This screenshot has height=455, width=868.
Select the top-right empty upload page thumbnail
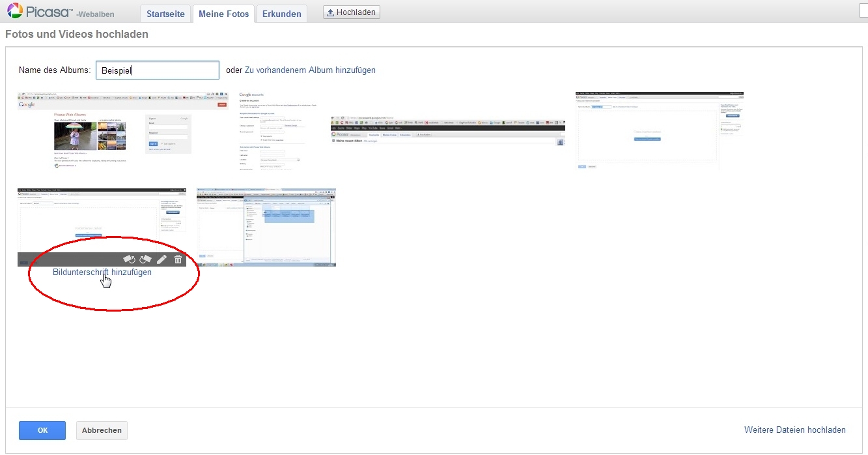[659, 130]
